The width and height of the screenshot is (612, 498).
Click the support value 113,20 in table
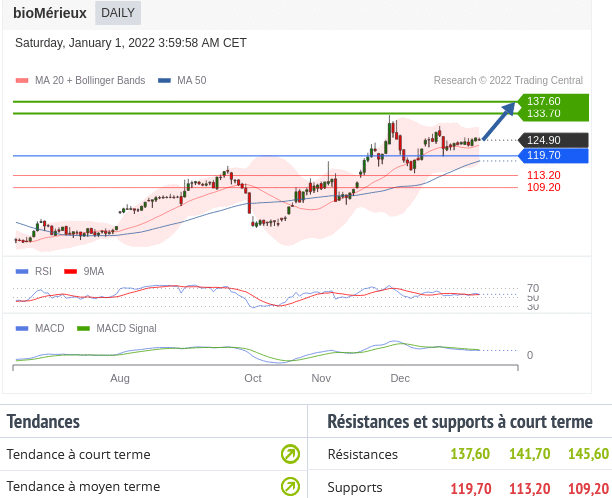530,488
